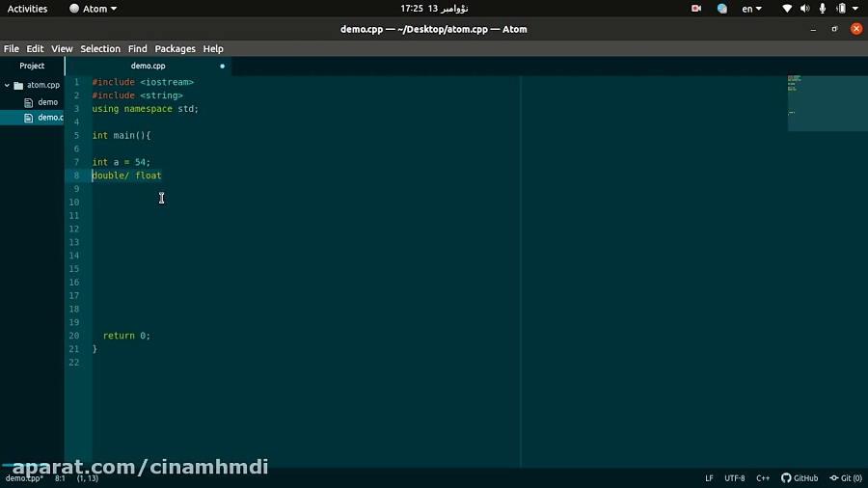This screenshot has height=488, width=868.
Task: Open the system menu arrow in top bar
Action: click(x=855, y=9)
